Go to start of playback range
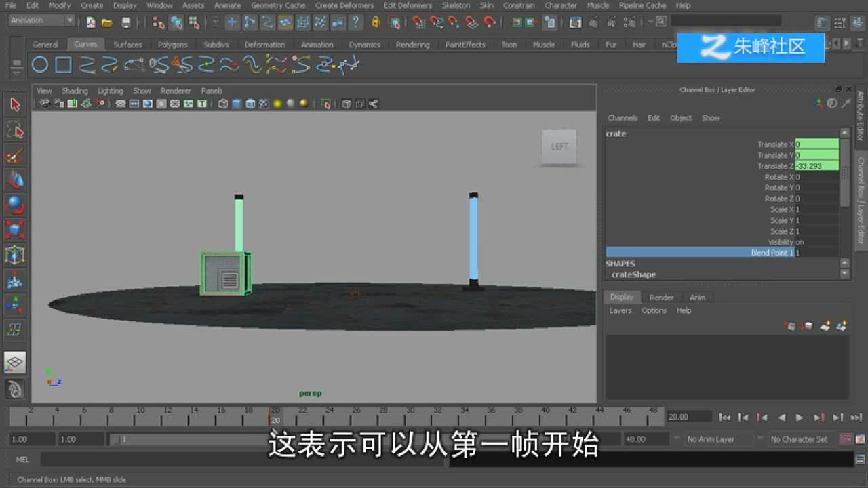Viewport: 868px width, 488px height. click(725, 418)
